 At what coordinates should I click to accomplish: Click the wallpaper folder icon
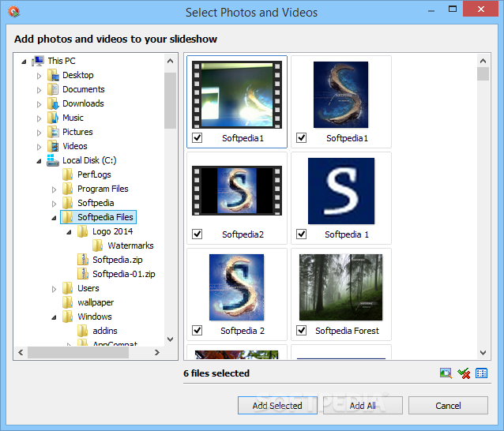click(x=68, y=302)
